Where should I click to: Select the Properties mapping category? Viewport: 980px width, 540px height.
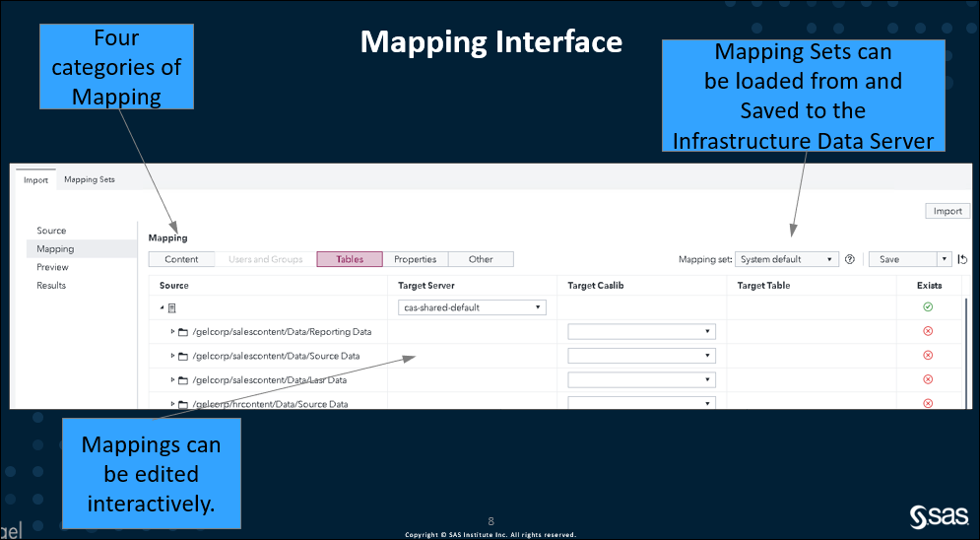[415, 259]
